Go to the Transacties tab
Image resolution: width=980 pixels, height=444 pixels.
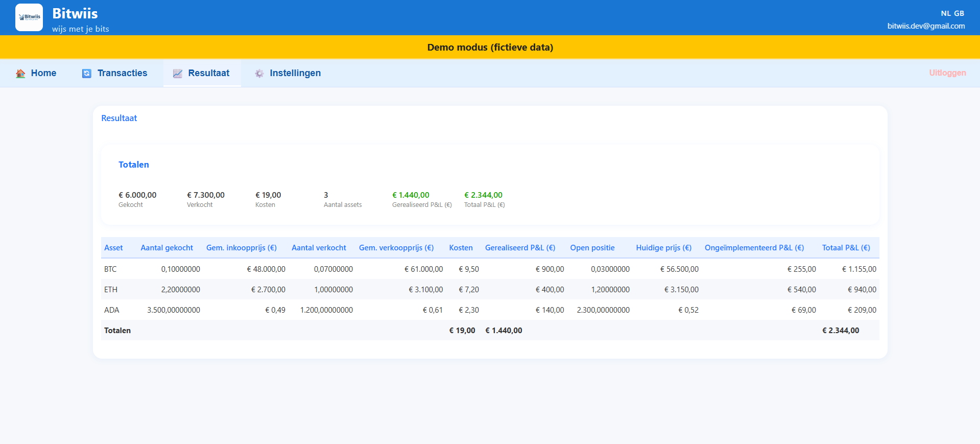122,73
